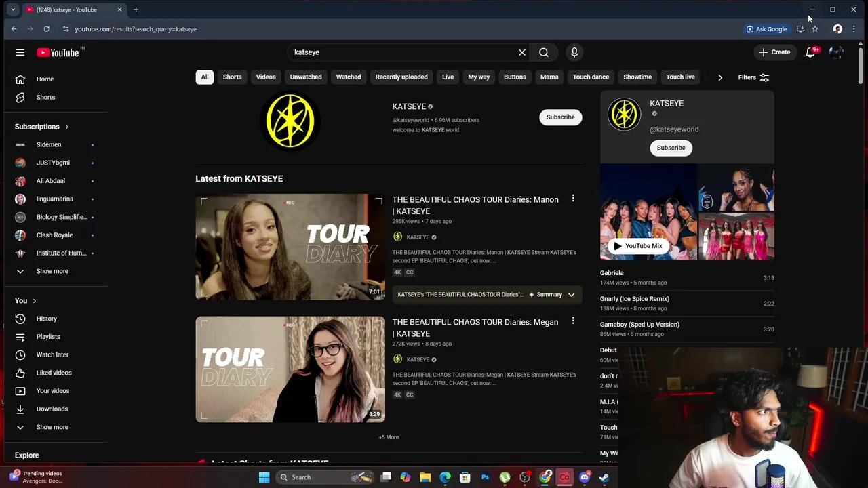The image size is (868, 488).
Task: Play Gameboy (Sped Up Version) track
Action: 687,329
